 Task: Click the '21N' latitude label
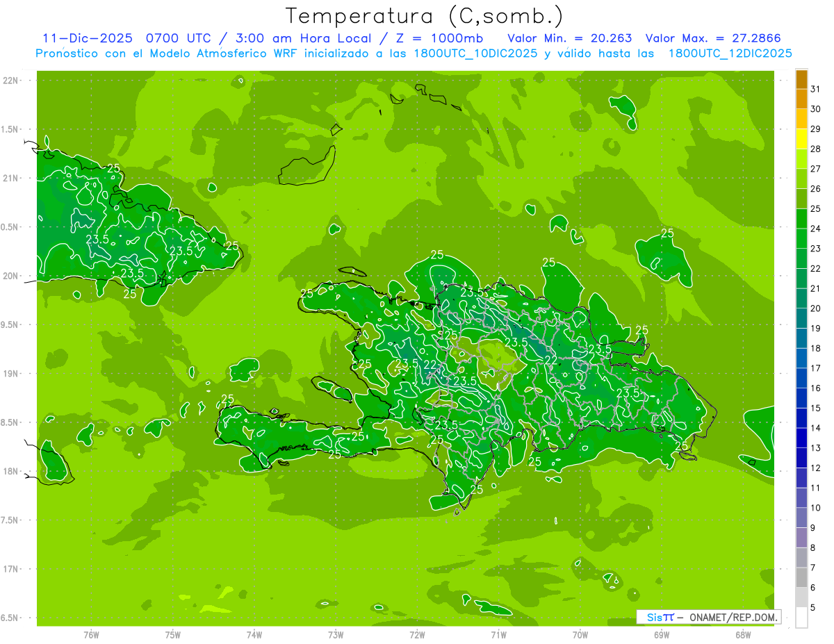tap(11, 178)
